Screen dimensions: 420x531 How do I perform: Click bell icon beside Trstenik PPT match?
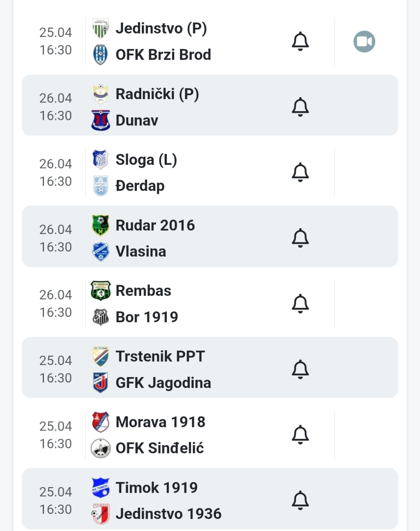[300, 369]
